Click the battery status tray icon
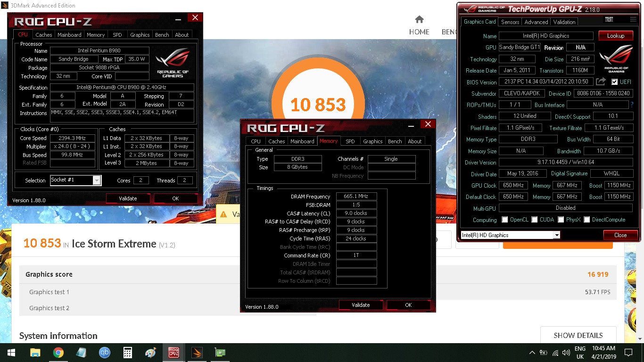644x362 pixels. coord(544,352)
